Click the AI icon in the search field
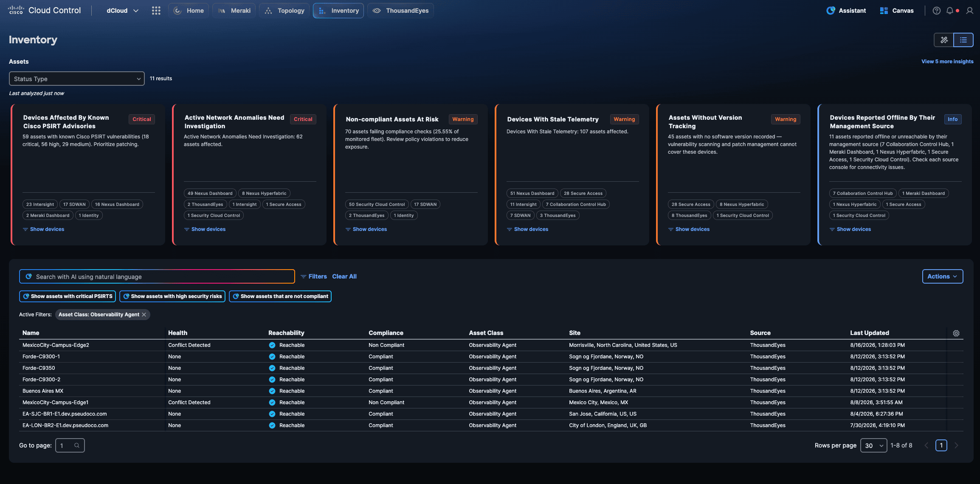980x484 pixels. pyautogui.click(x=28, y=276)
